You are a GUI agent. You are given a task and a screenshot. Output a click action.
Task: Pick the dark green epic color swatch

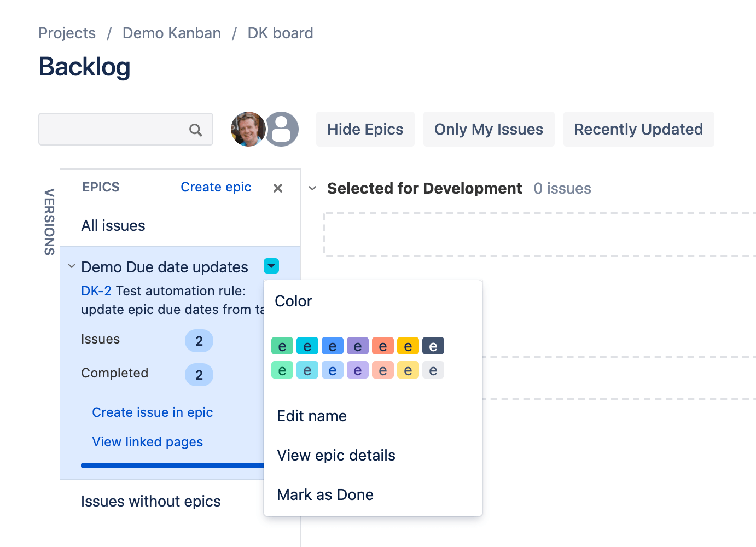pyautogui.click(x=282, y=346)
